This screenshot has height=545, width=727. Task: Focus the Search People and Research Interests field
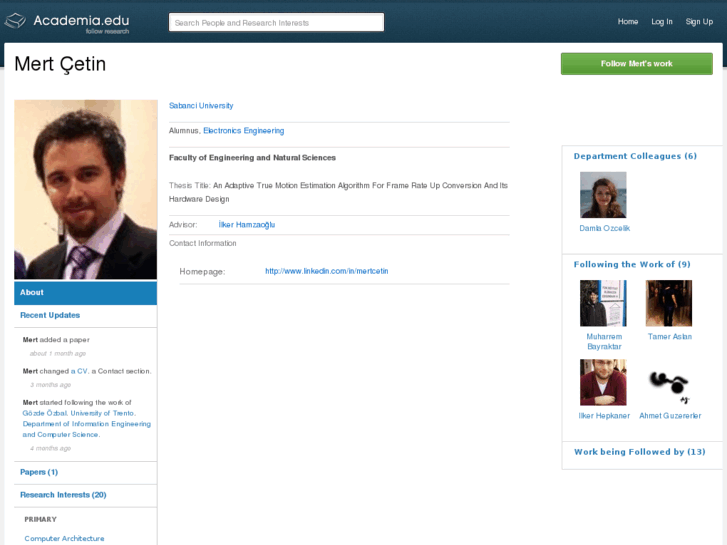(276, 23)
